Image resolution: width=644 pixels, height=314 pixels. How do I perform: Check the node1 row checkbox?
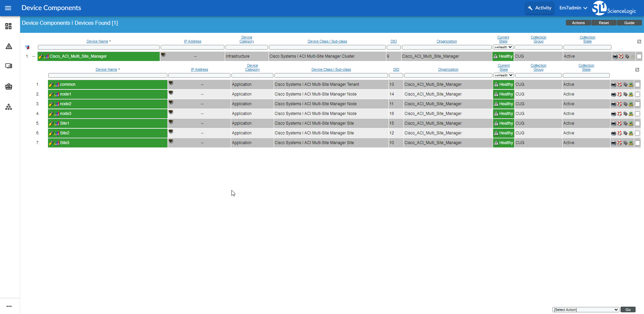click(x=638, y=95)
